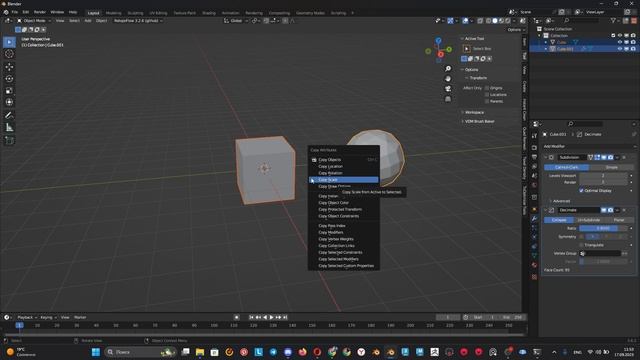Open File Explorer from the taskbar
640x360 pixels.
click(x=200, y=352)
